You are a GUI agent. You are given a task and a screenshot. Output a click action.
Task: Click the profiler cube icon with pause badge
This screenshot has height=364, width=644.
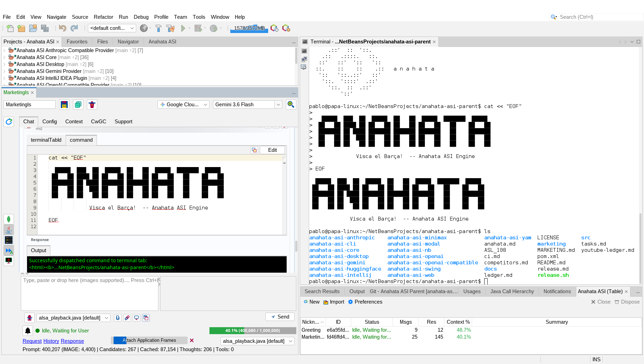286,28
